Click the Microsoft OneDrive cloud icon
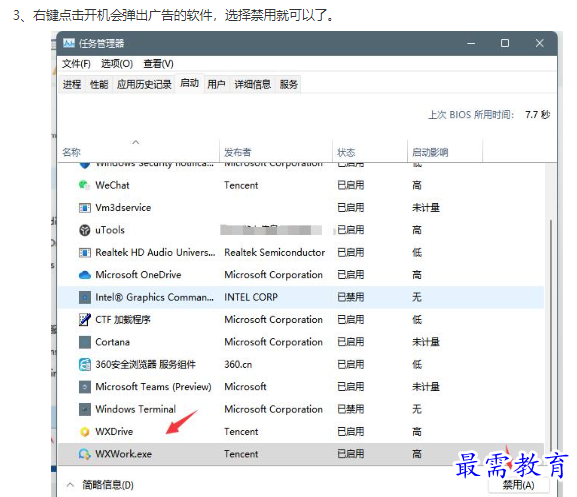This screenshot has height=497, width=577. tap(85, 275)
